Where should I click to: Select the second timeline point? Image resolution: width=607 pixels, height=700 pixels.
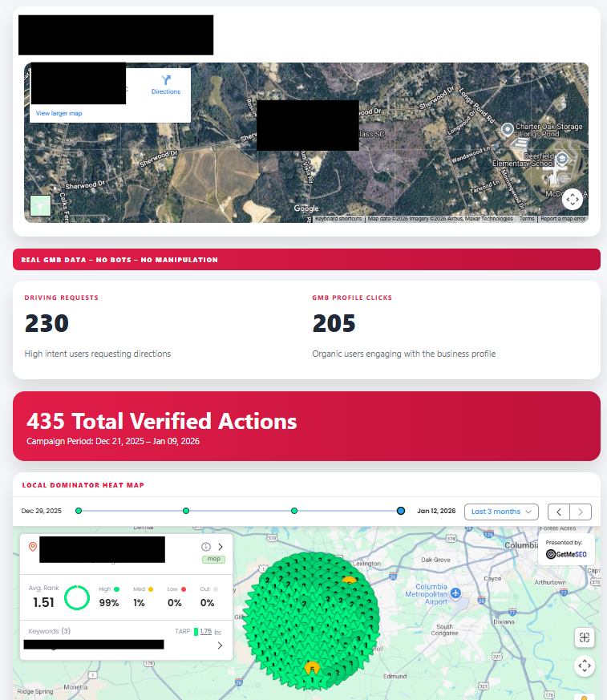(x=186, y=511)
